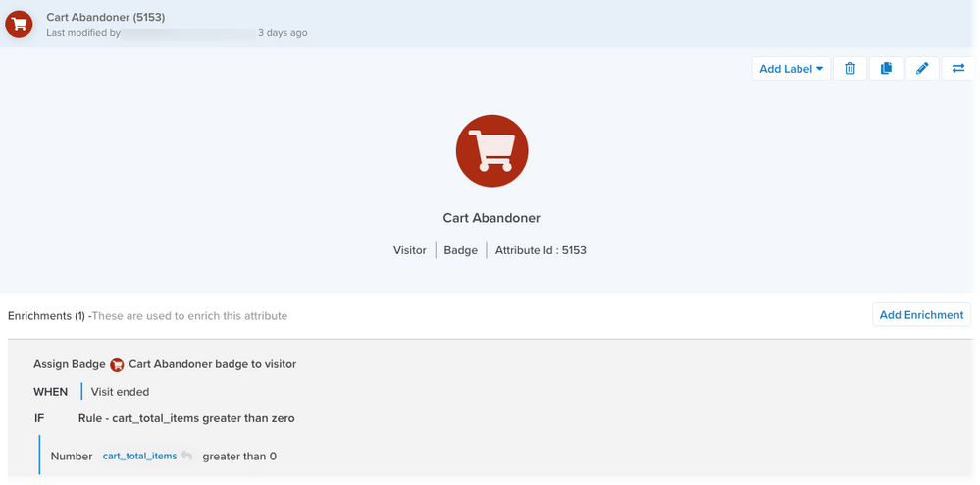980x485 pixels.
Task: Click the large Cart Abandoner badge icon
Action: 491,150
